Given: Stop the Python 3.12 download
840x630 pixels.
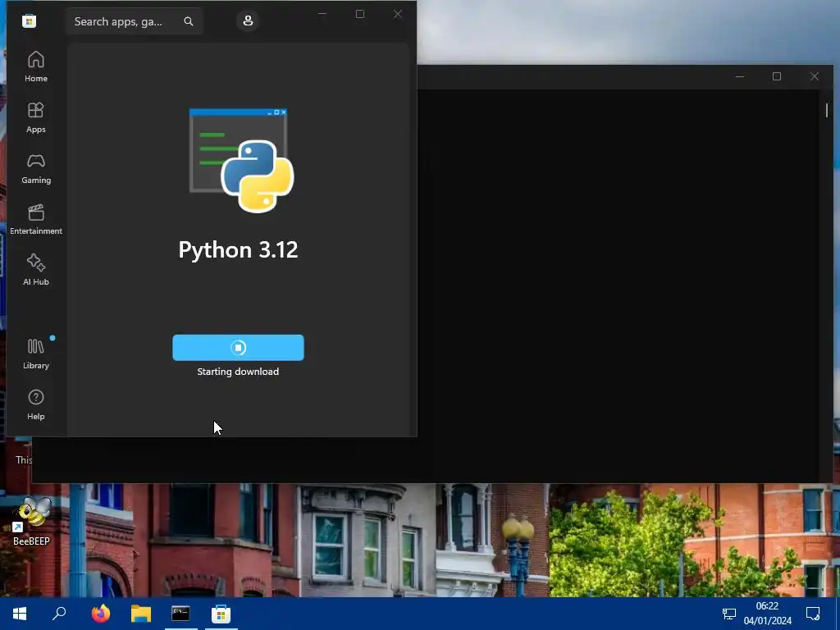Looking at the screenshot, I should tap(238, 348).
